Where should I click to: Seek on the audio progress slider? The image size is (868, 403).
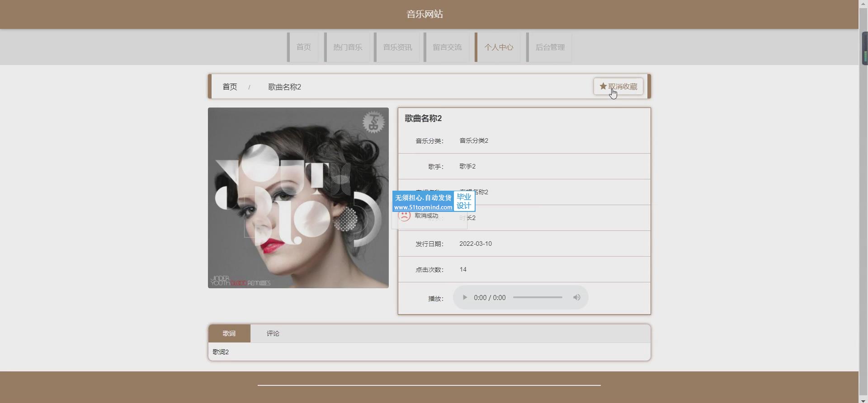pos(538,297)
